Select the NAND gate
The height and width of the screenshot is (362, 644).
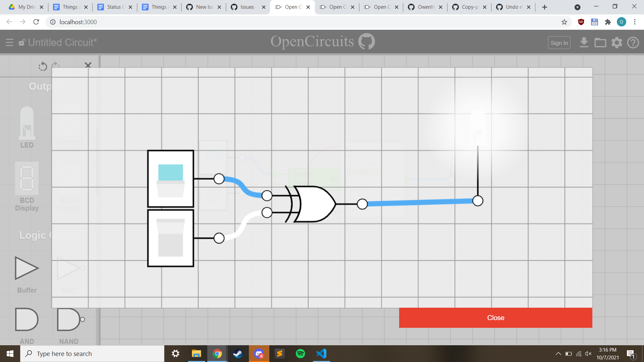click(69, 319)
